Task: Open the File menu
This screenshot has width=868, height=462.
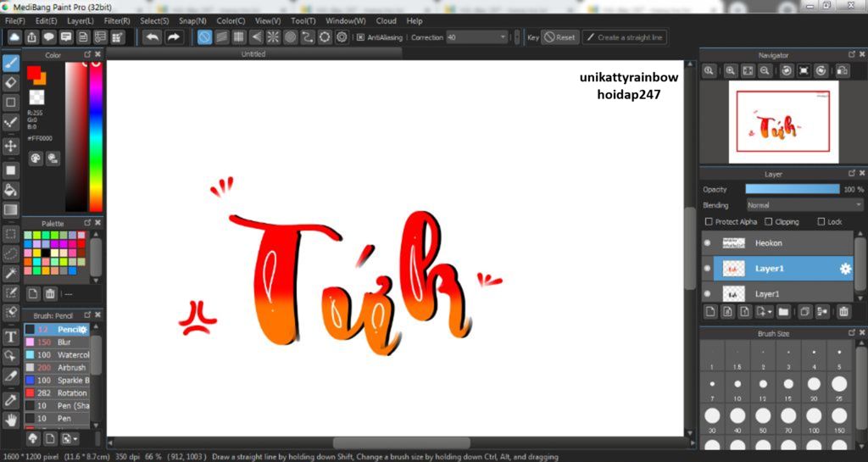Action: (x=15, y=21)
